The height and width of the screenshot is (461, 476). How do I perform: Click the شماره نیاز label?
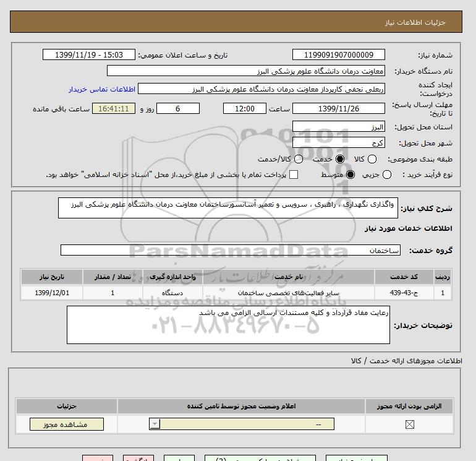[435, 55]
